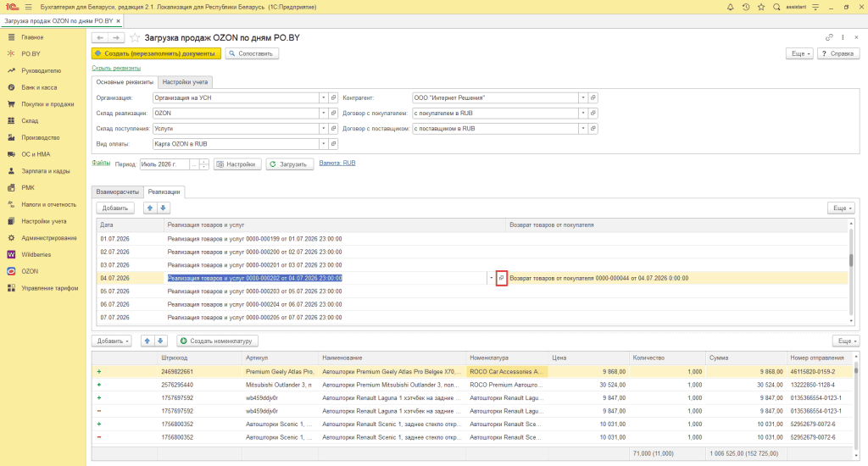
Task: Move row down in lower items table
Action: [160, 341]
